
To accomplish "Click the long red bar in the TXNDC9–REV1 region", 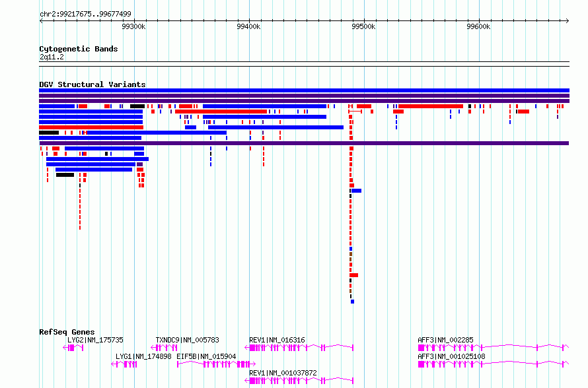I will coord(221,112).
